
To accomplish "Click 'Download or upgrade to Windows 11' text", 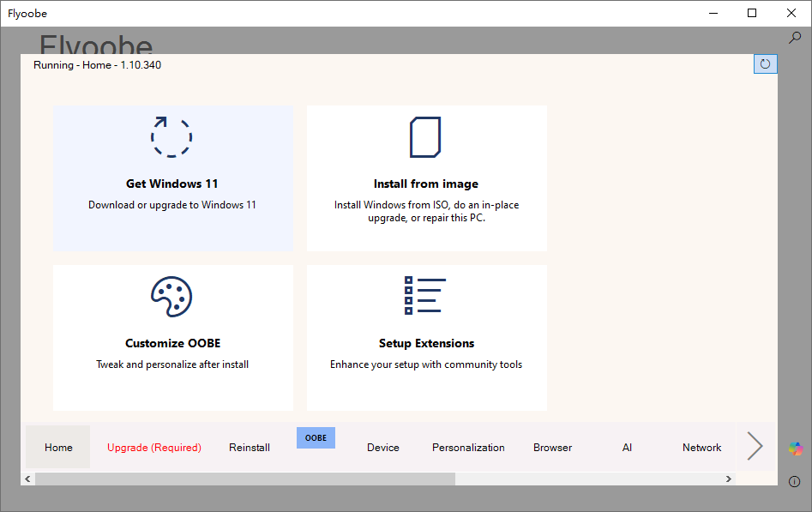I will (172, 205).
